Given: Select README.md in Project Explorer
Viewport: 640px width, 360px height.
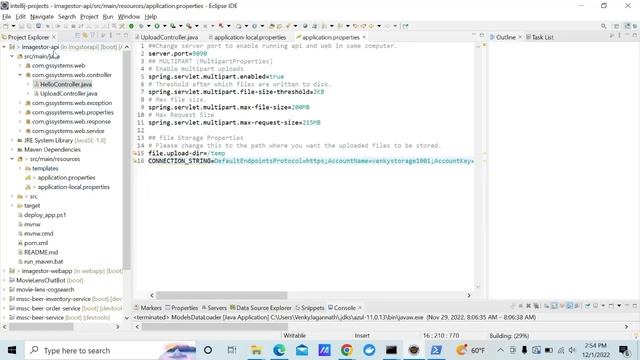Looking at the screenshot, I should coord(41,253).
